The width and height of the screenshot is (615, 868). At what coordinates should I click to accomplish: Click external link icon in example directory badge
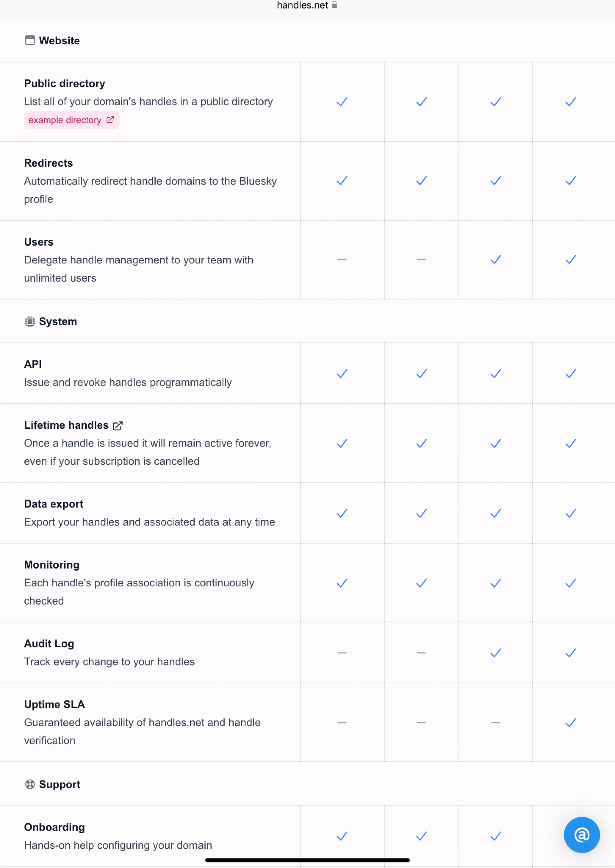pos(110,120)
